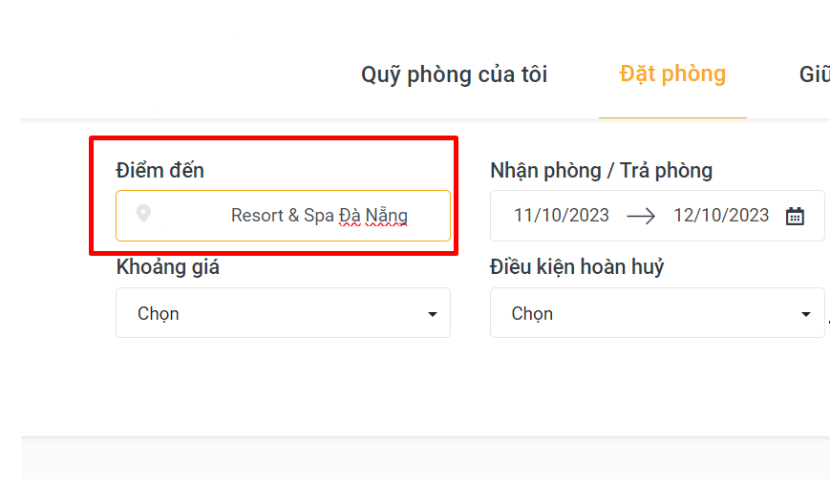Click the Điều kiện hoàn huỷ caret arrow
Image resolution: width=830 pixels, height=504 pixels.
click(807, 314)
